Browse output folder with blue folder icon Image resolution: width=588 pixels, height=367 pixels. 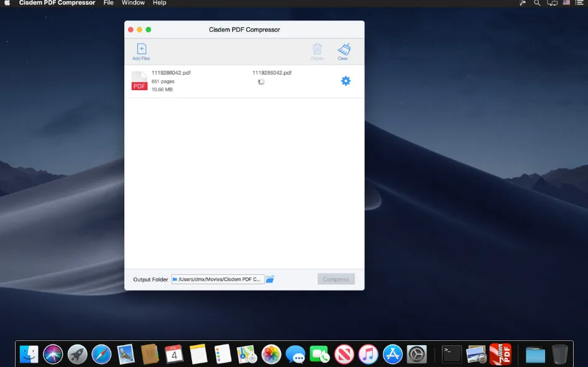pos(270,279)
